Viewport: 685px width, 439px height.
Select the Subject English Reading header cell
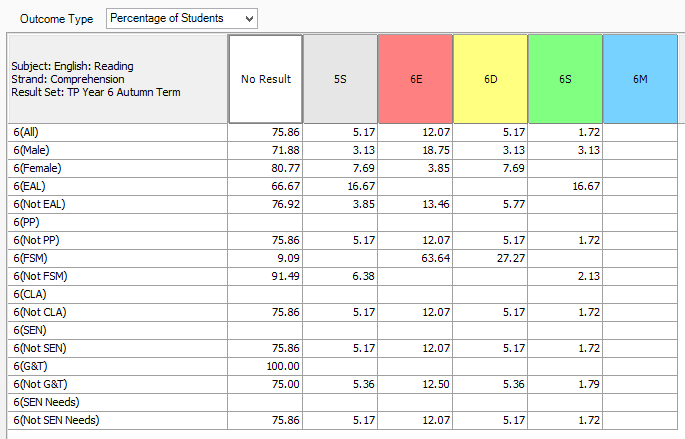point(118,79)
